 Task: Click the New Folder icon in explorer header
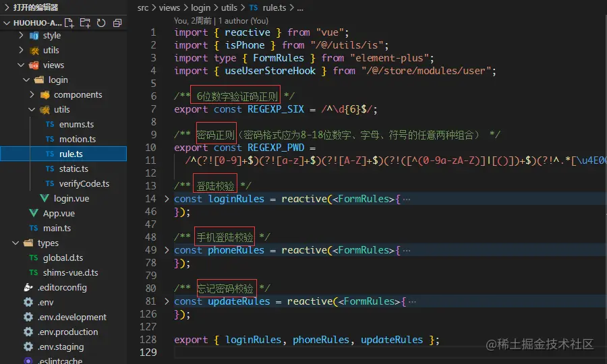point(85,23)
